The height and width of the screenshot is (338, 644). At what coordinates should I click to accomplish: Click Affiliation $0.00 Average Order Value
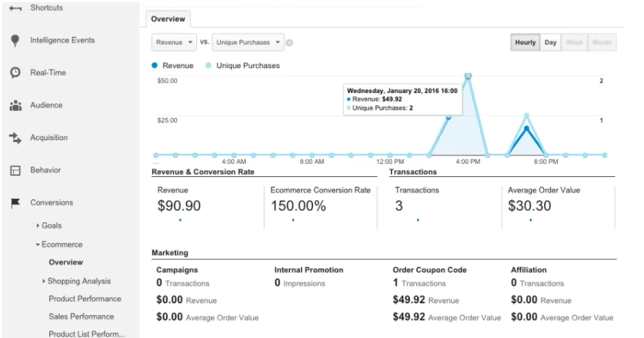[x=562, y=317]
